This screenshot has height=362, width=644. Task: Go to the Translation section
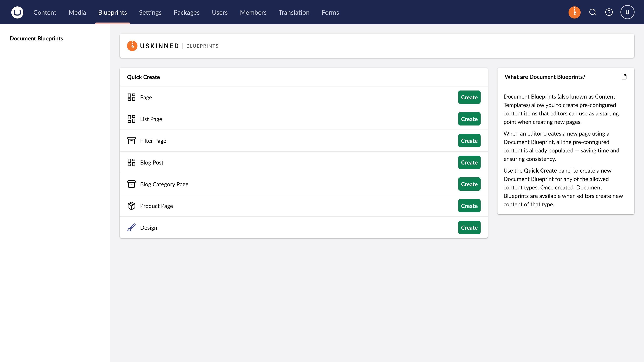coord(294,12)
